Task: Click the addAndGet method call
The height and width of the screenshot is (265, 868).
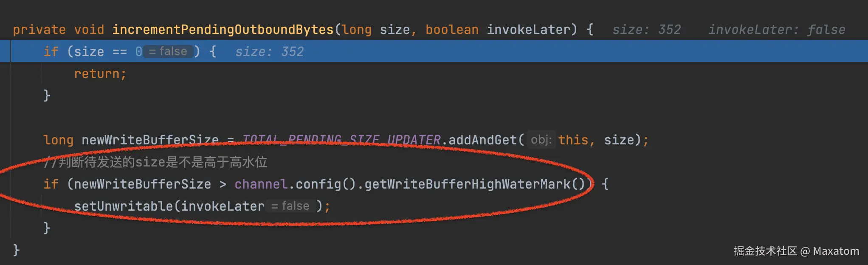Action: (482, 140)
